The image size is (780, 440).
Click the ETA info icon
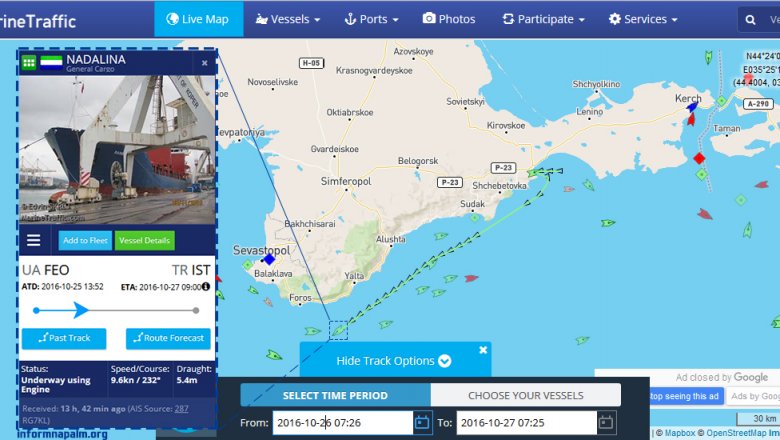[206, 286]
